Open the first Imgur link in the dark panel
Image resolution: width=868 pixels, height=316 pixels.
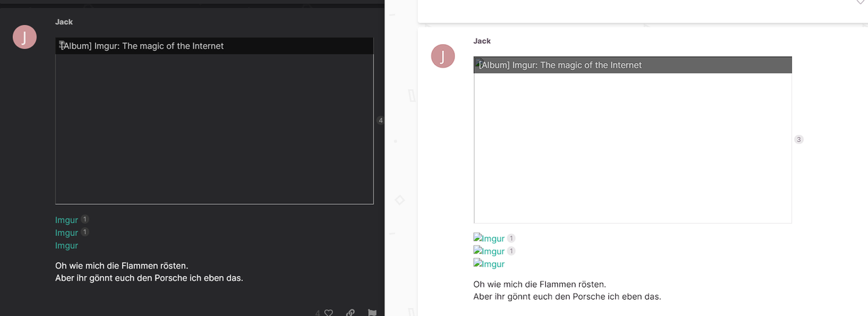pyautogui.click(x=66, y=220)
